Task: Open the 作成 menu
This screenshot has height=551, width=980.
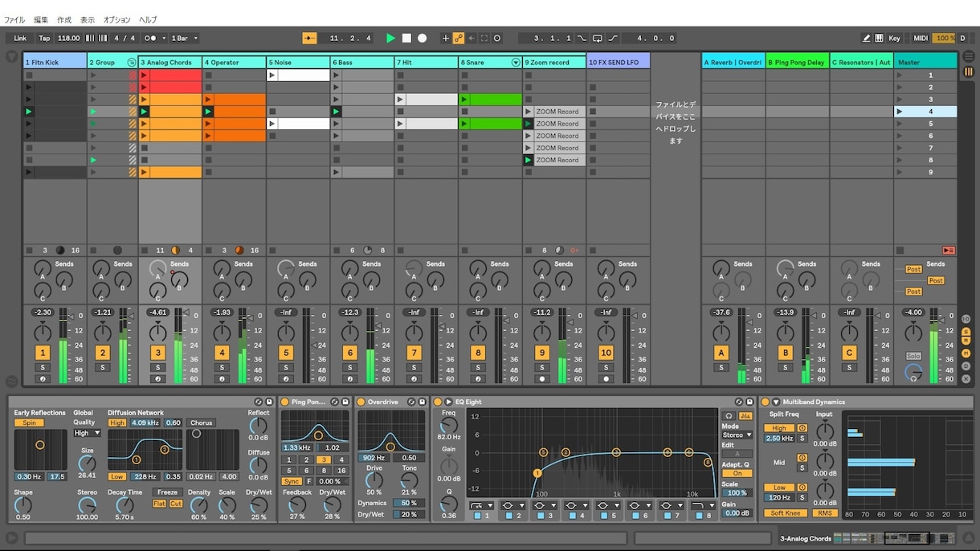Action: [x=64, y=19]
